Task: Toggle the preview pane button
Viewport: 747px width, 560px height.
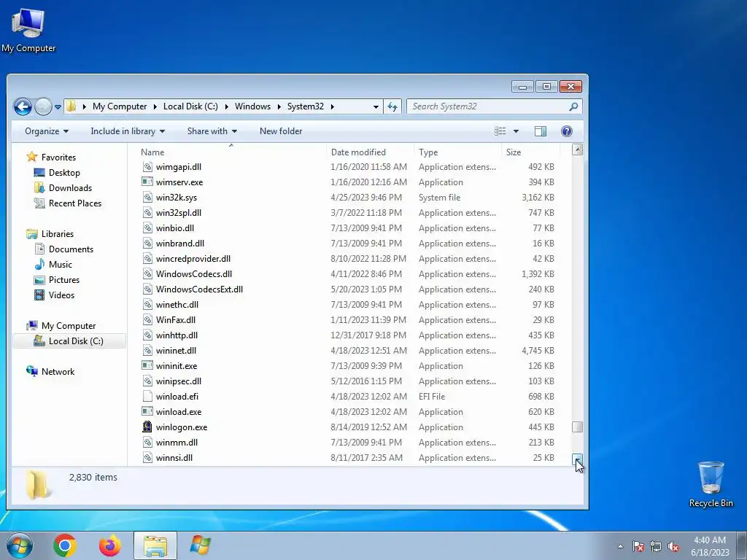Action: [x=541, y=131]
